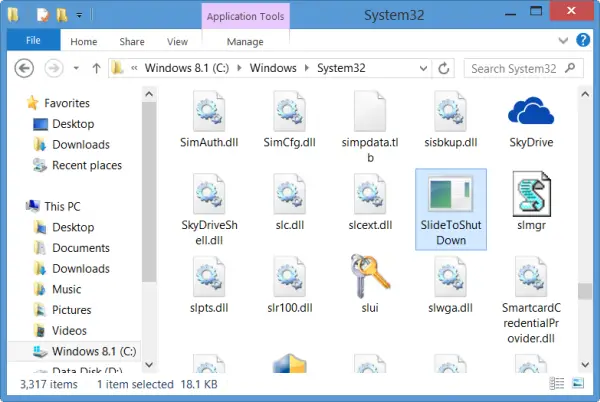
Task: Select the slui keys icon
Action: (x=370, y=276)
